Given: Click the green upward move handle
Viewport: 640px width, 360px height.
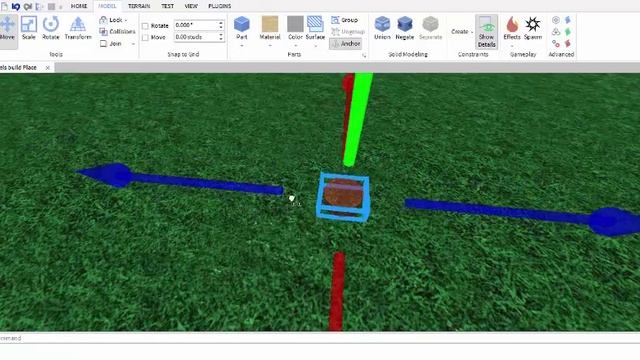Looking at the screenshot, I should 358,119.
